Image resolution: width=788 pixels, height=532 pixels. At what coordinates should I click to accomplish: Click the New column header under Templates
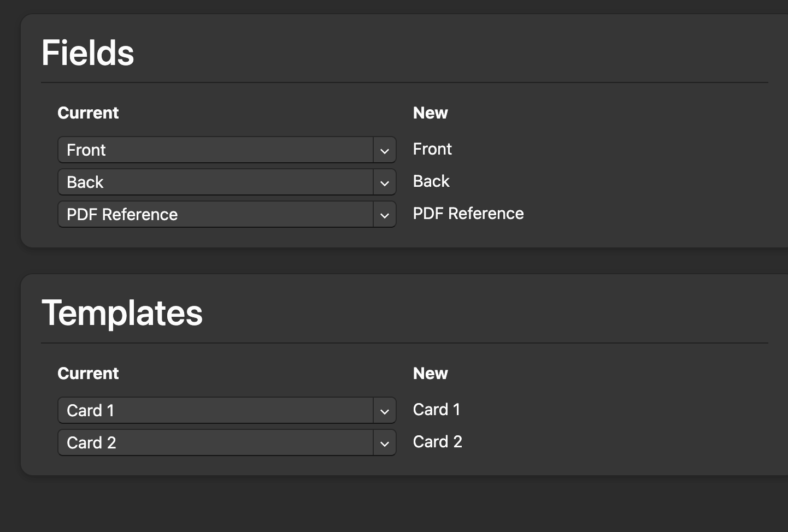click(x=431, y=374)
